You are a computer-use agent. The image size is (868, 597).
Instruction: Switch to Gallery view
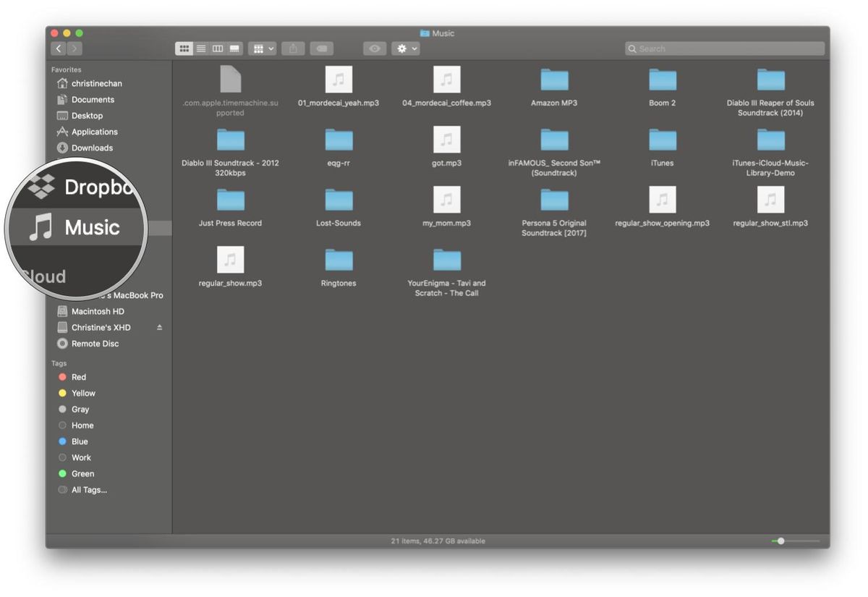click(x=234, y=48)
